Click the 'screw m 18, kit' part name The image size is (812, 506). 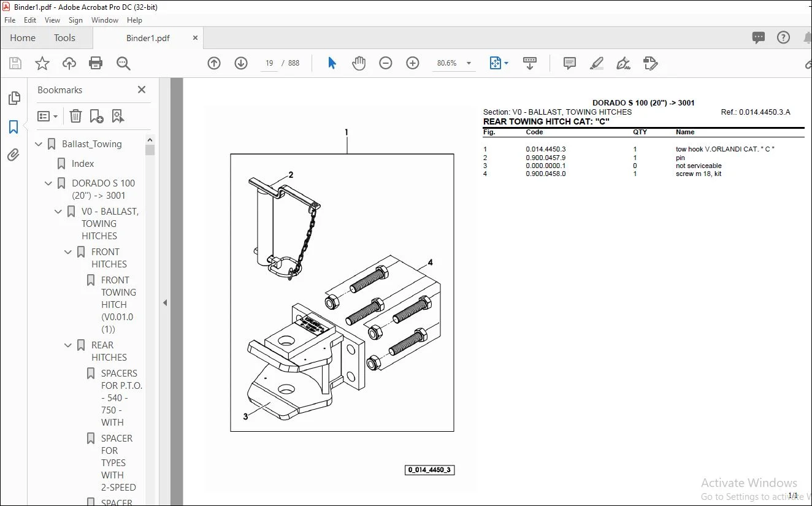[x=699, y=174]
